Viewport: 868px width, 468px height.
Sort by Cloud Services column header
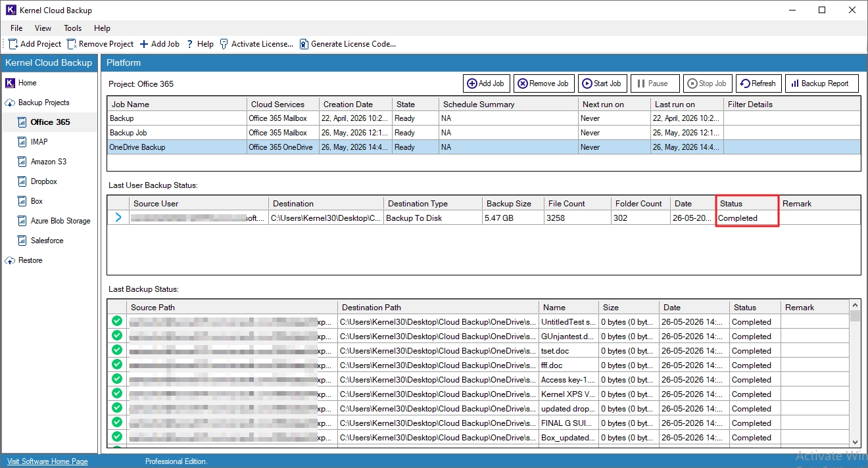pos(283,104)
